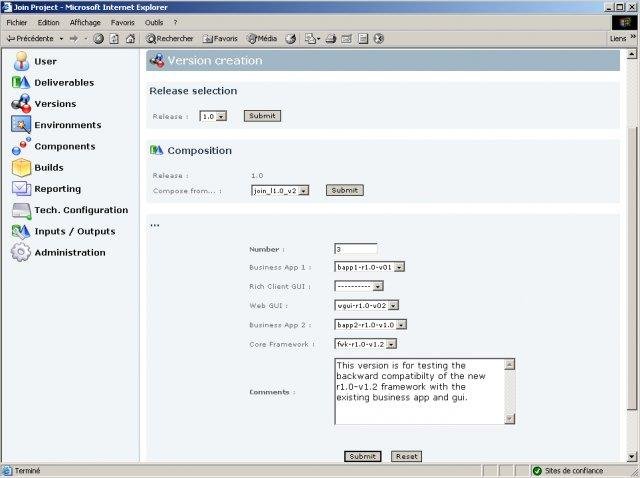
Task: Click the browser Refresh page icon
Action: tap(114, 39)
